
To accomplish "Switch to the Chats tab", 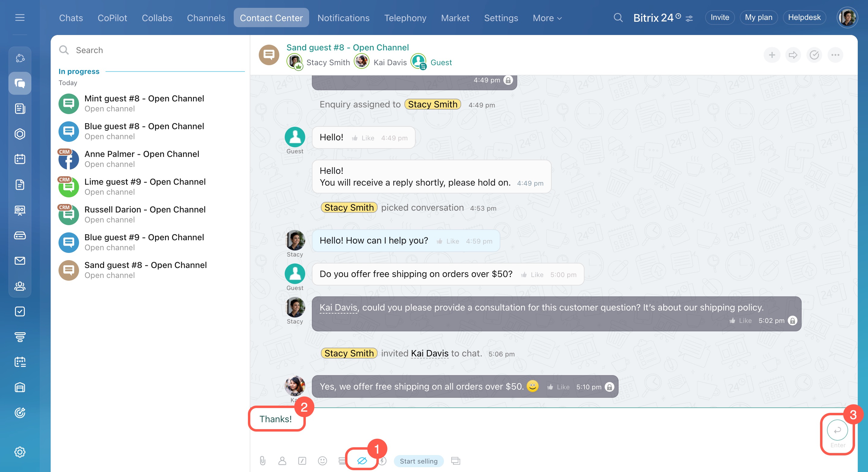I will (x=71, y=18).
